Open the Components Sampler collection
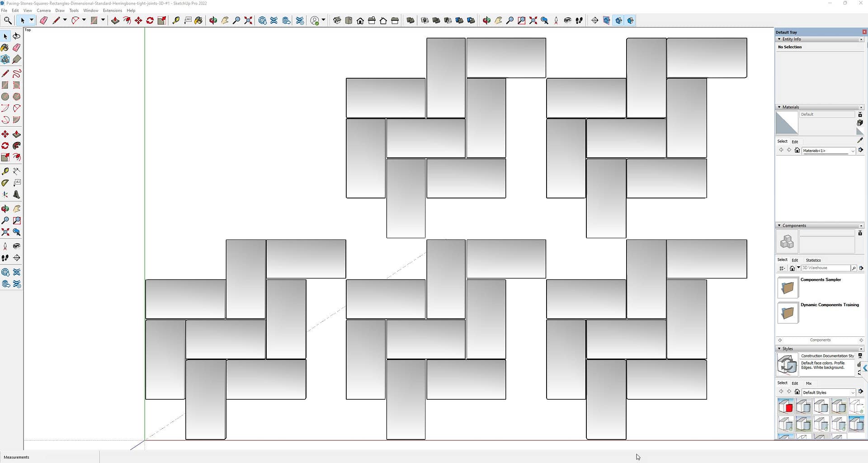This screenshot has width=868, height=463. [788, 288]
